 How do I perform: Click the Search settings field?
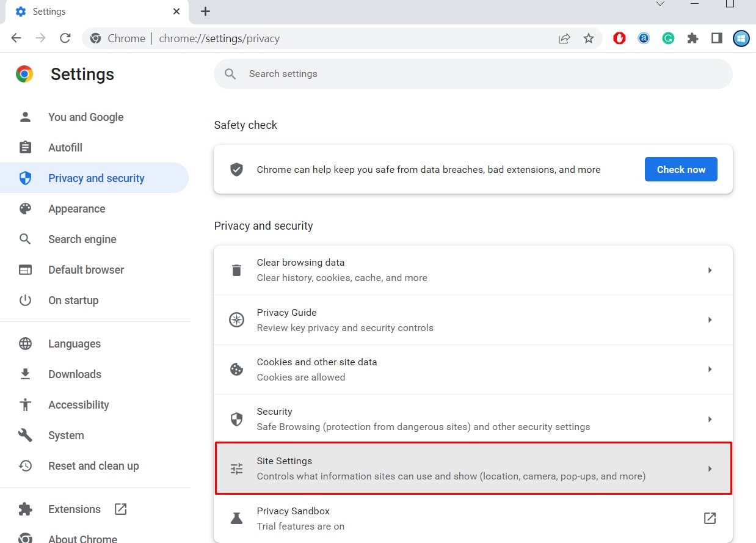[x=473, y=74]
